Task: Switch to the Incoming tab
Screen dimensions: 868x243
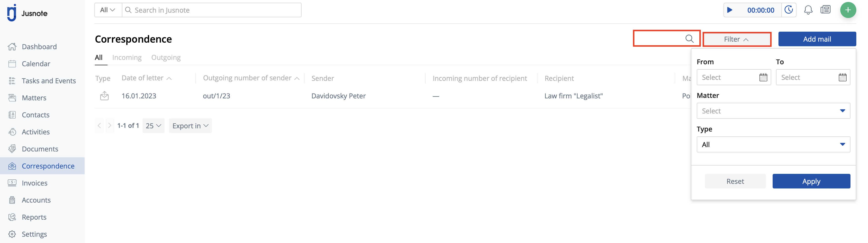Action: pos(127,58)
